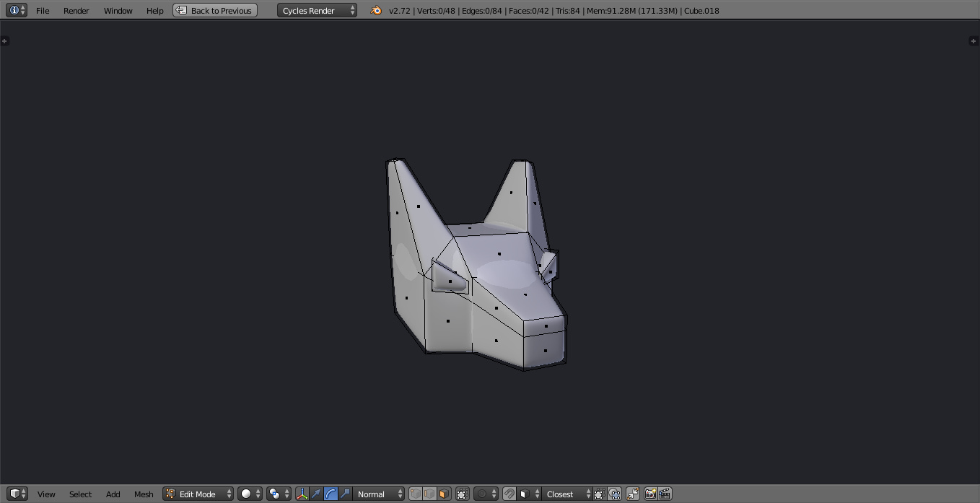Open the Normal transform orientation dropdown

tap(380, 494)
